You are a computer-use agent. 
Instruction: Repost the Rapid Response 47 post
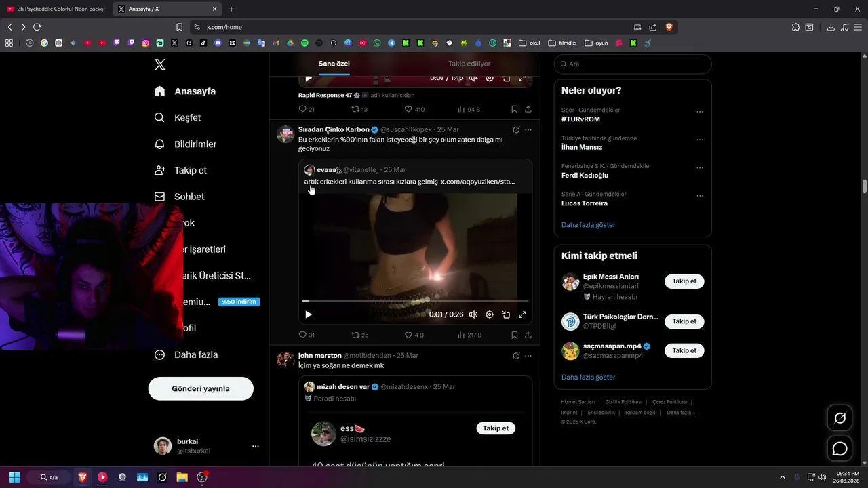coord(359,109)
